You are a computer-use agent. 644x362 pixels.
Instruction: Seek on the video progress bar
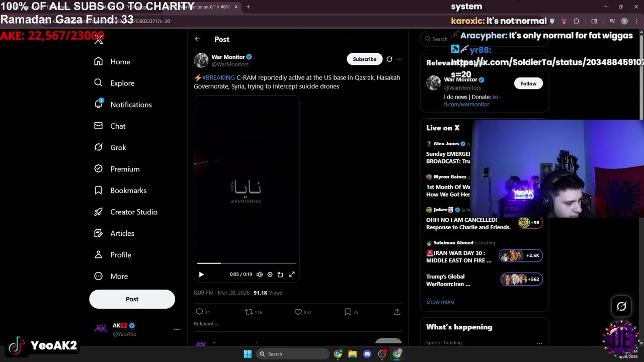[247, 263]
